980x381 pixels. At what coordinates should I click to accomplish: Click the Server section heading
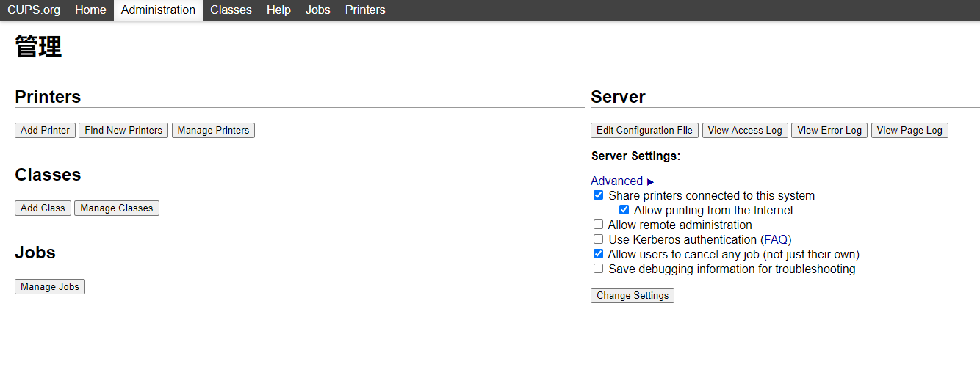[618, 97]
